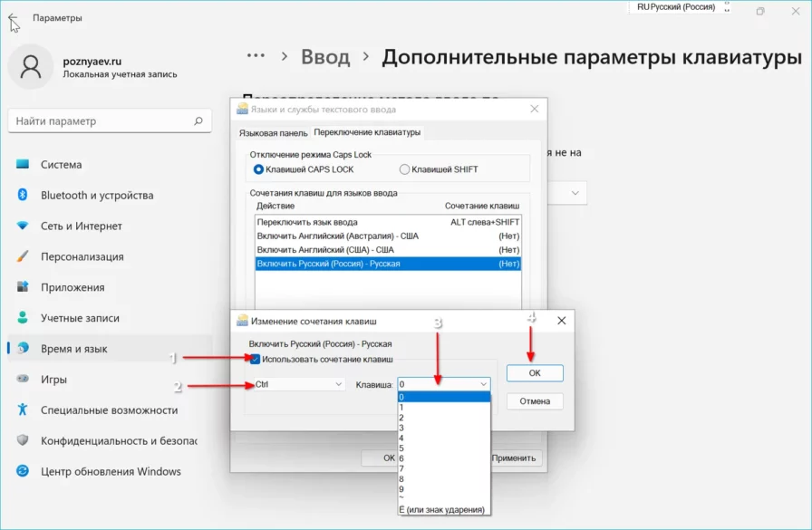Click the Accounts person icon
The height and width of the screenshot is (530, 812).
[x=23, y=319]
